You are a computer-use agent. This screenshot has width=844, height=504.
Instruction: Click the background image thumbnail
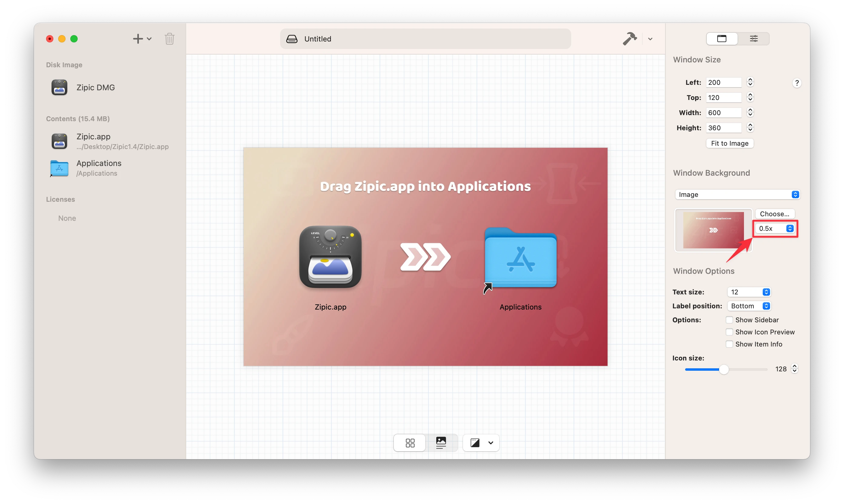713,230
